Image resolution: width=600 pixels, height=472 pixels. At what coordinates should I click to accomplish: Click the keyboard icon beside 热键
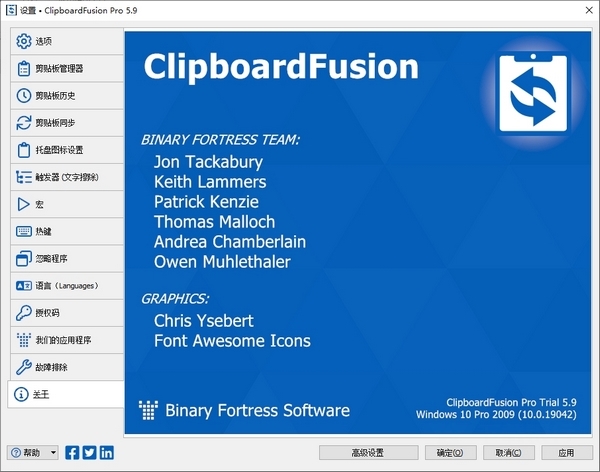(24, 231)
